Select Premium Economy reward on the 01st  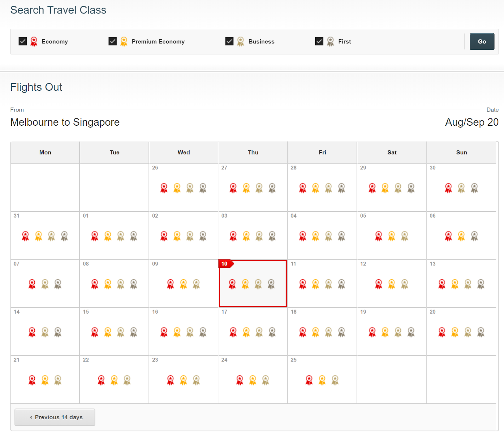[108, 236]
